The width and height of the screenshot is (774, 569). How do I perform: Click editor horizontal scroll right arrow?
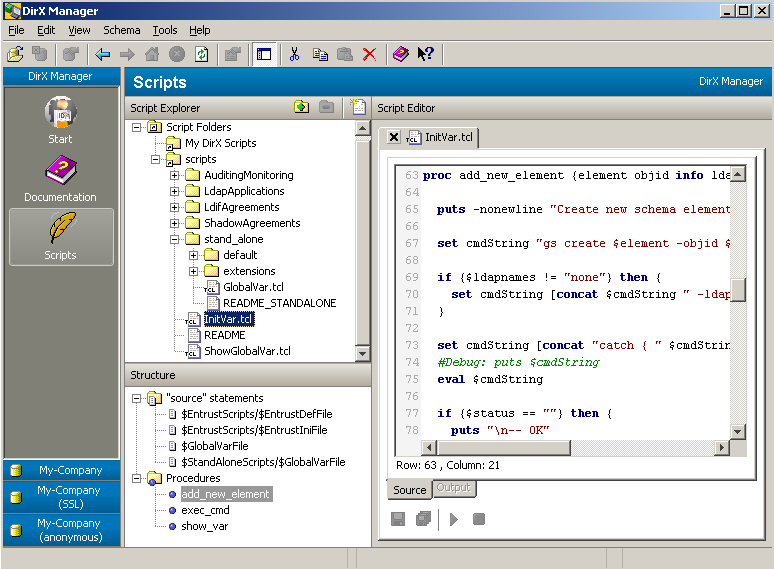[x=722, y=448]
